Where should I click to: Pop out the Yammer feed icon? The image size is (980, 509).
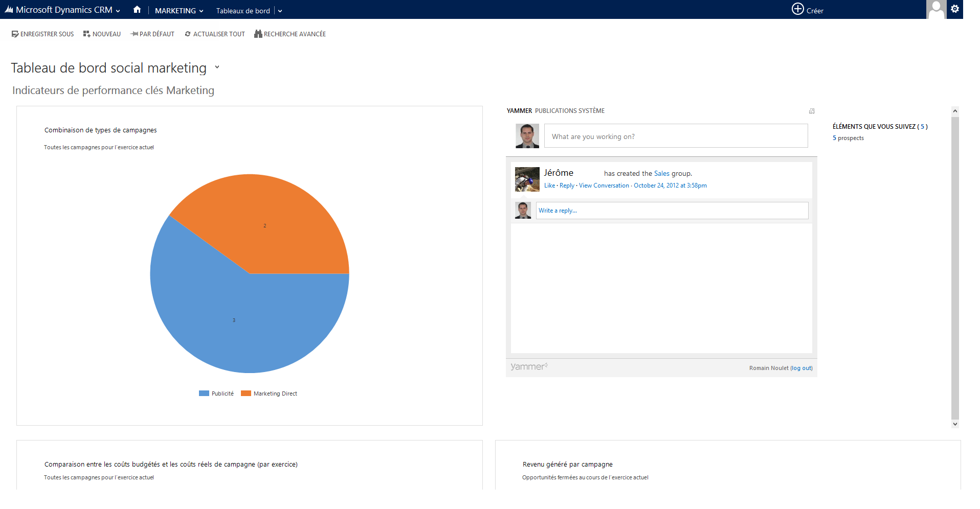coord(812,111)
